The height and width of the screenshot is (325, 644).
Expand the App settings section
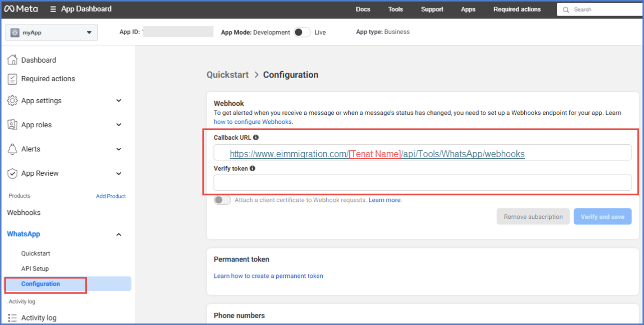click(119, 101)
